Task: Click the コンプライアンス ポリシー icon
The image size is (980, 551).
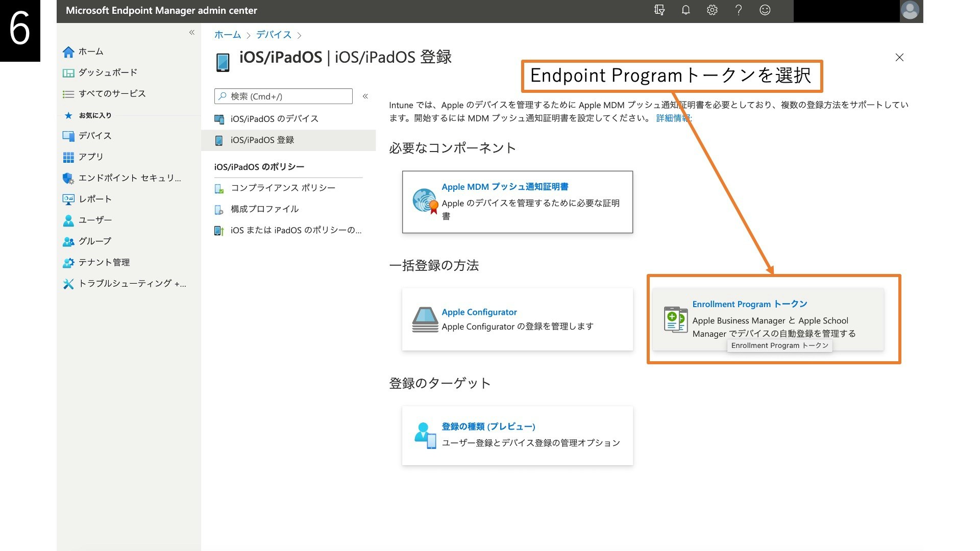Action: 219,189
